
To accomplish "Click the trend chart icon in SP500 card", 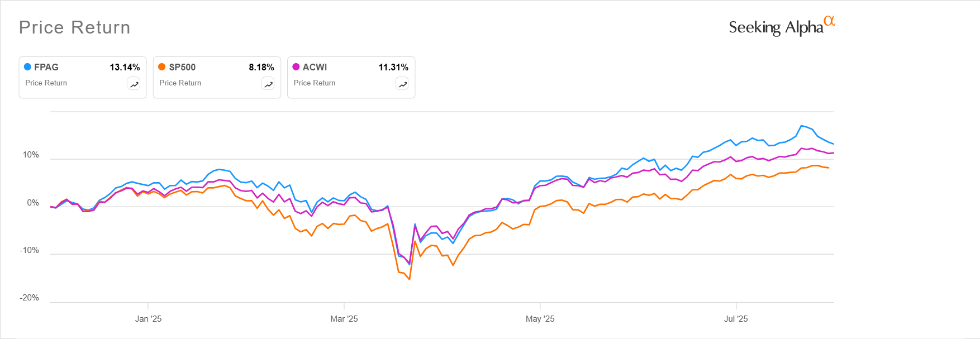I will pyautogui.click(x=268, y=84).
